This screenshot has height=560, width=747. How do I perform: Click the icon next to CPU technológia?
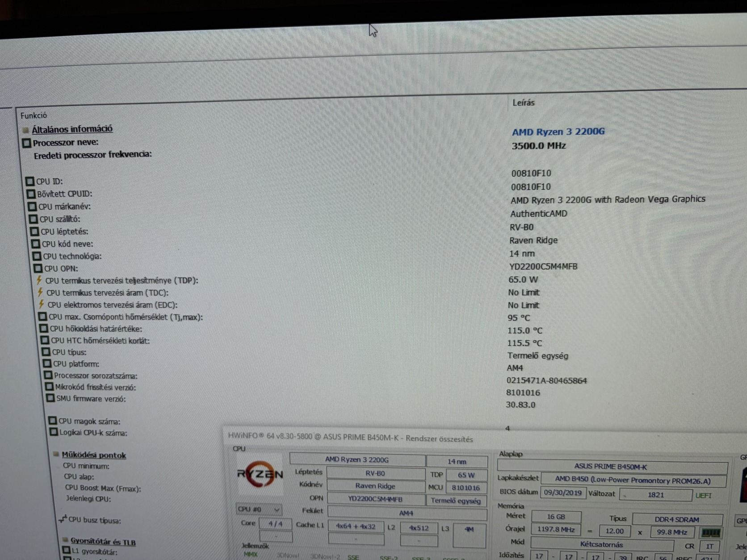tap(37, 256)
